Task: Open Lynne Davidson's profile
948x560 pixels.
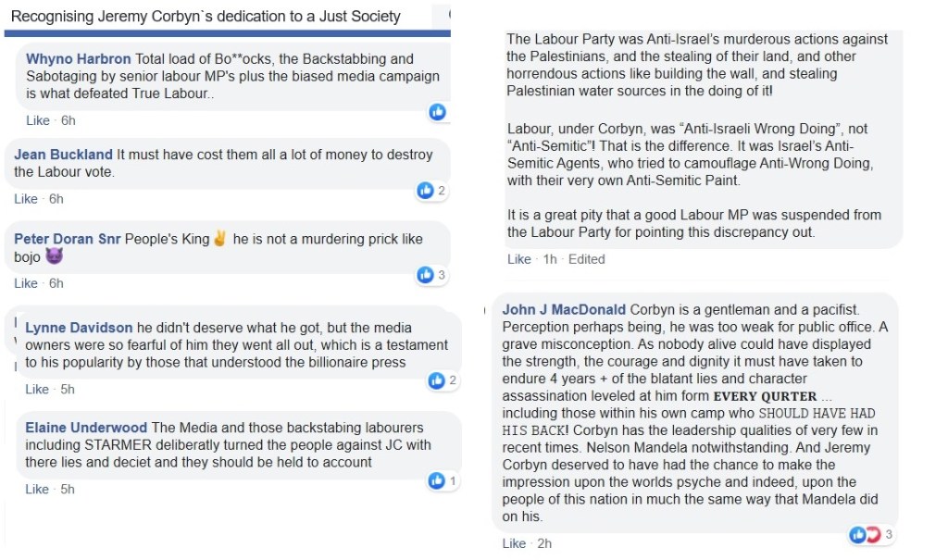Action: (x=79, y=328)
